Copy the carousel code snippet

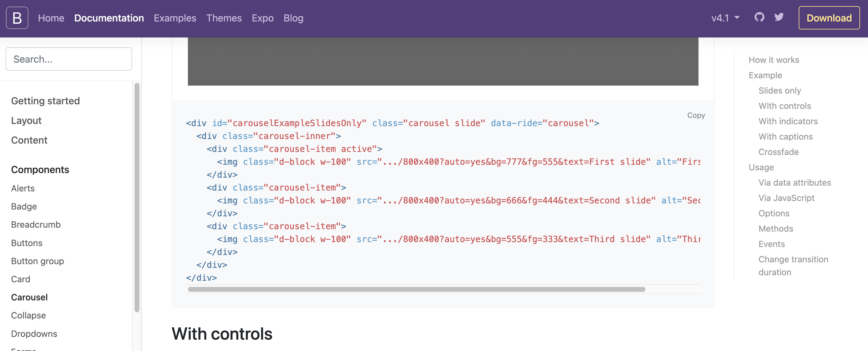[x=696, y=115]
